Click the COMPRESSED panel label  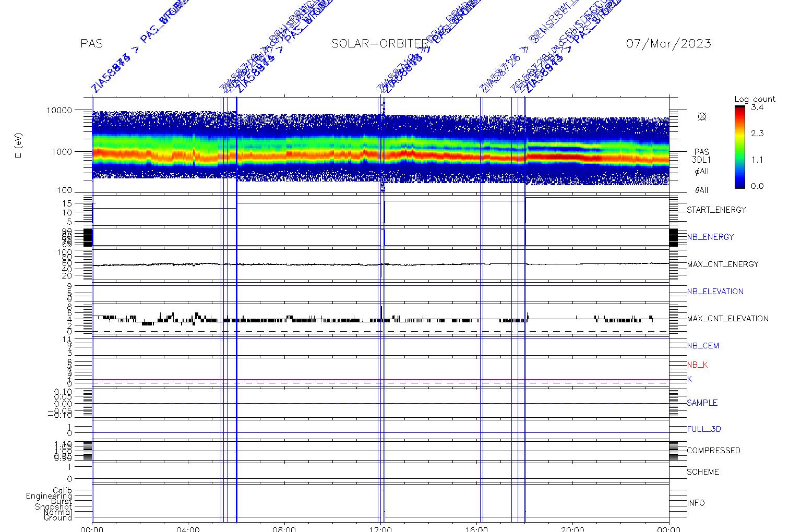(713, 451)
